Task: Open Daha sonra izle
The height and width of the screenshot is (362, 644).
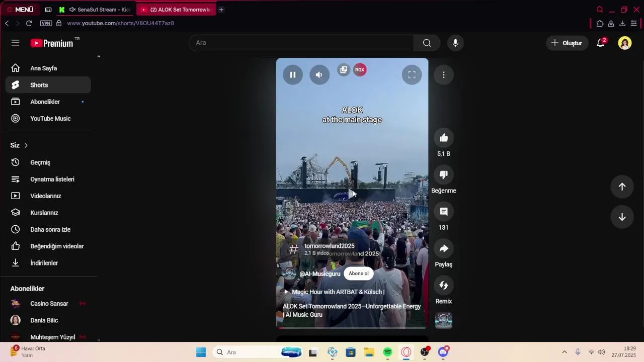Action: click(48, 229)
